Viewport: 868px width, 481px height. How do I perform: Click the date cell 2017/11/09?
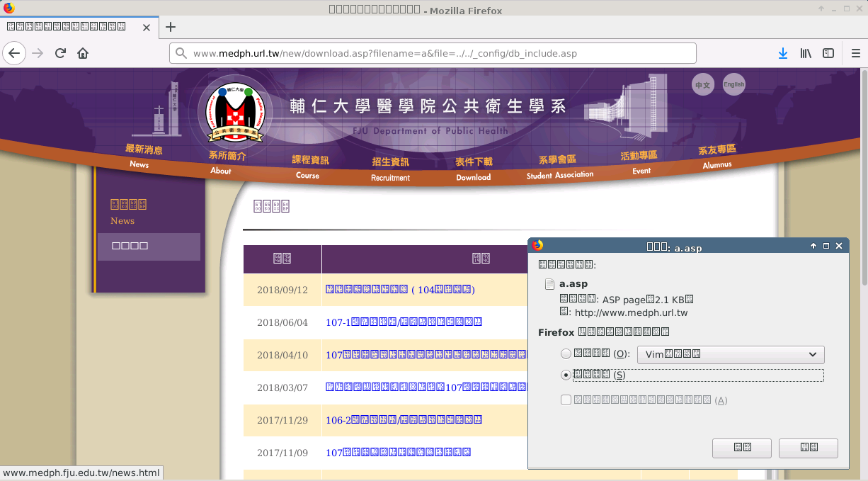[282, 453]
